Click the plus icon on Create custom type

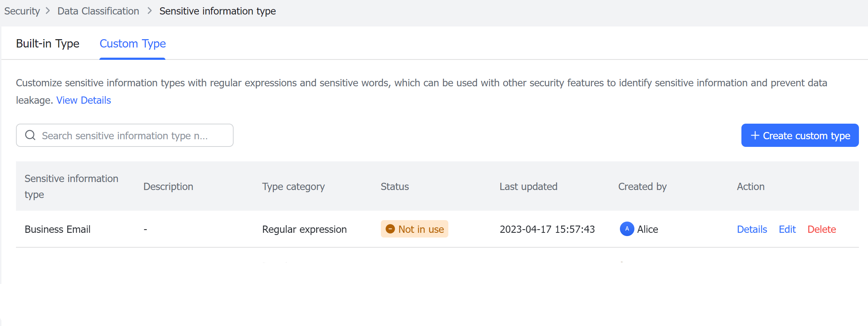pos(755,135)
